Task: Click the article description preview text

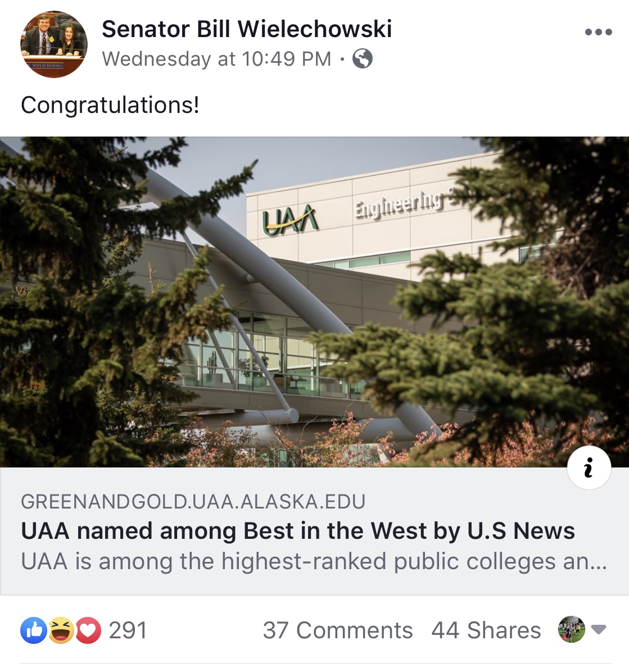Action: coord(314,561)
